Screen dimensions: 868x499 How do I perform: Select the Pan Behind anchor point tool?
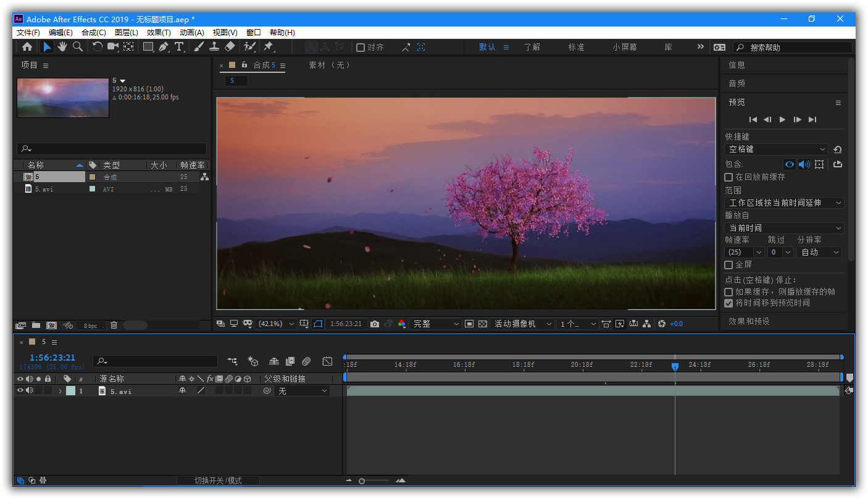coord(128,47)
